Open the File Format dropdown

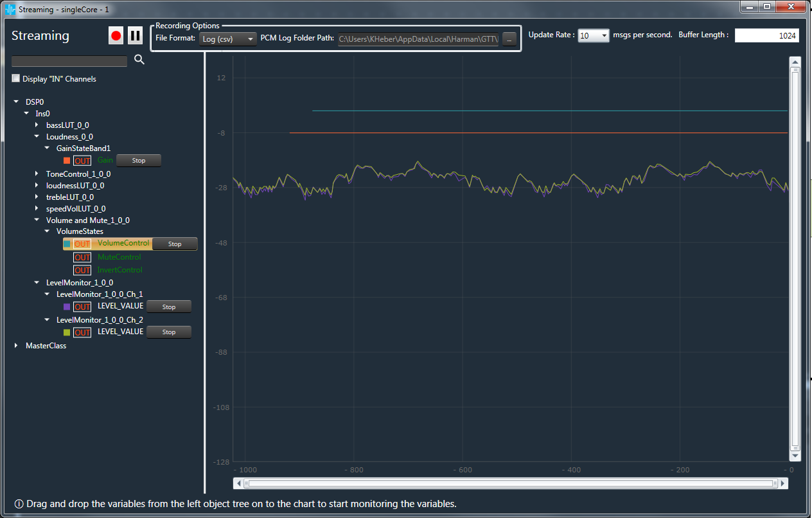point(227,39)
